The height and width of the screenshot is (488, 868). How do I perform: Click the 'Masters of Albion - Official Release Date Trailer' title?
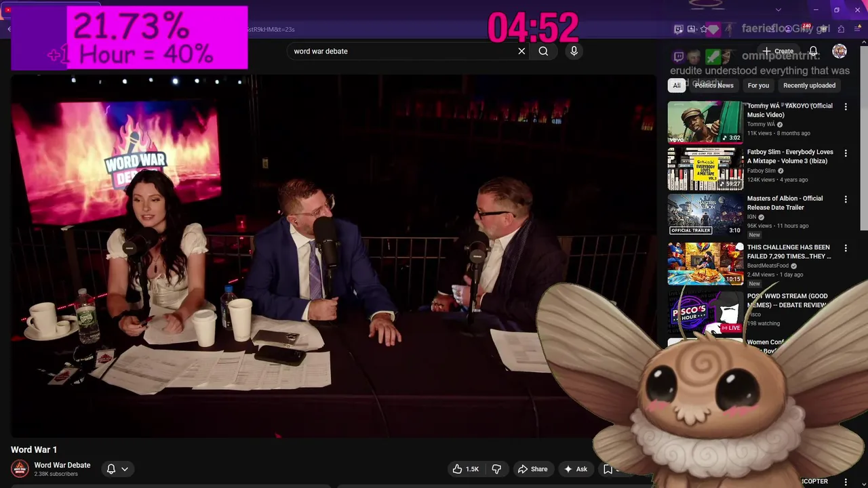(x=785, y=203)
